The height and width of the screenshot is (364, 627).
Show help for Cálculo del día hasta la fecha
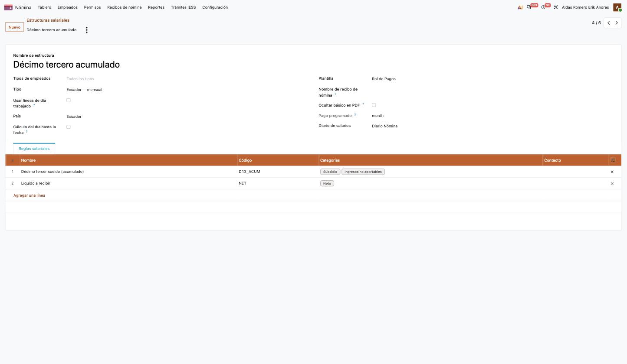(x=26, y=131)
